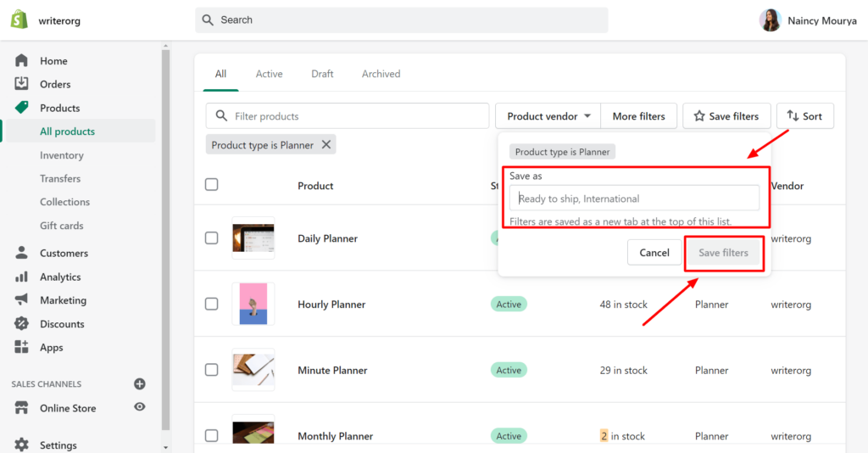Click the star Save filters toolbar button

[x=726, y=116]
